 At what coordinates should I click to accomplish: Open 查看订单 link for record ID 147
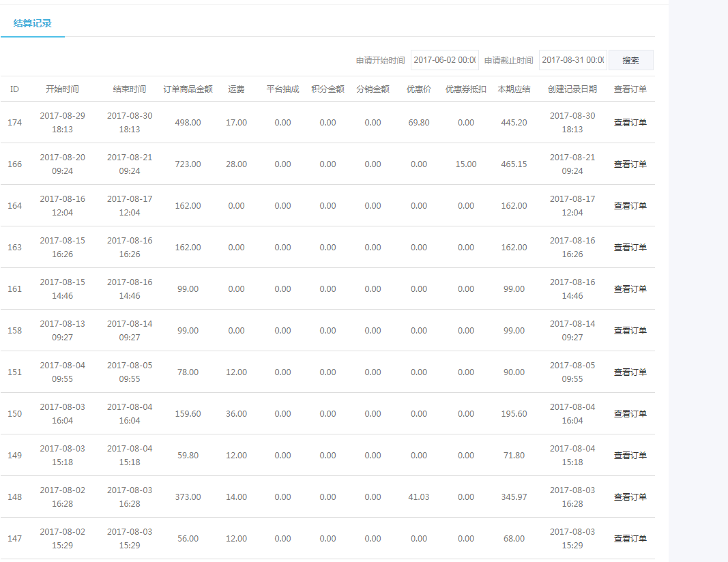630,539
